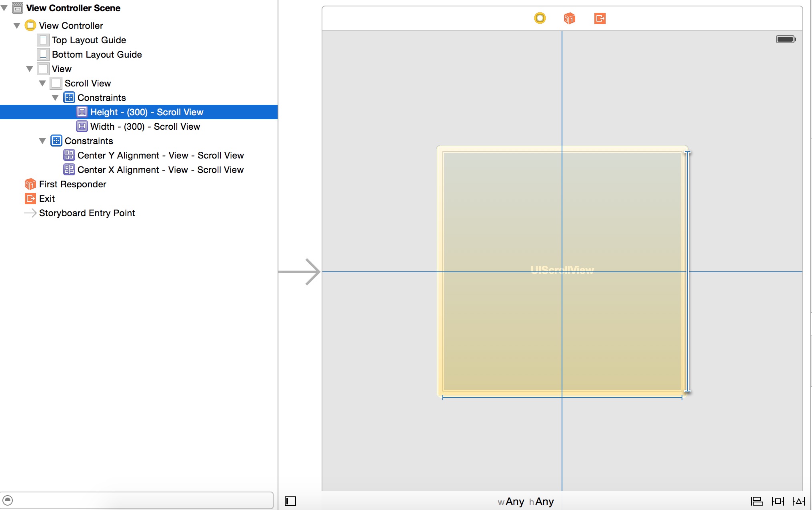Click the Center Y Alignment constraint icon
The height and width of the screenshot is (510, 812).
(x=69, y=155)
